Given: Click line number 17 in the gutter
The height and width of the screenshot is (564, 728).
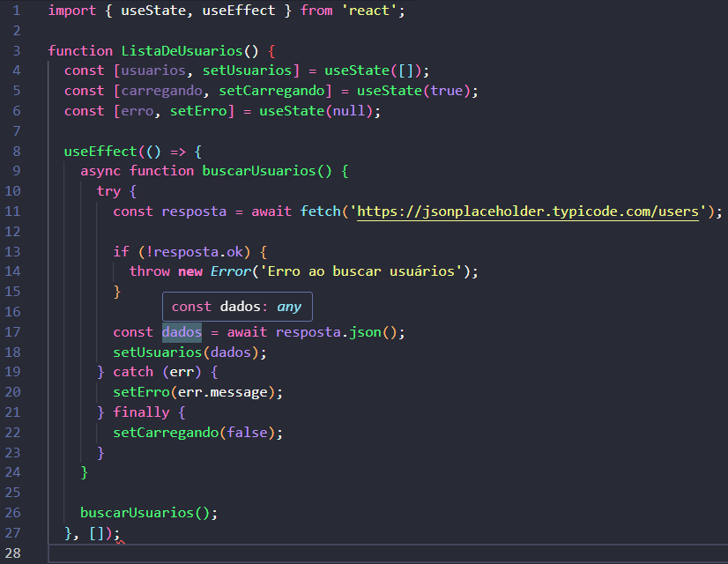Looking at the screenshot, I should coord(12,332).
